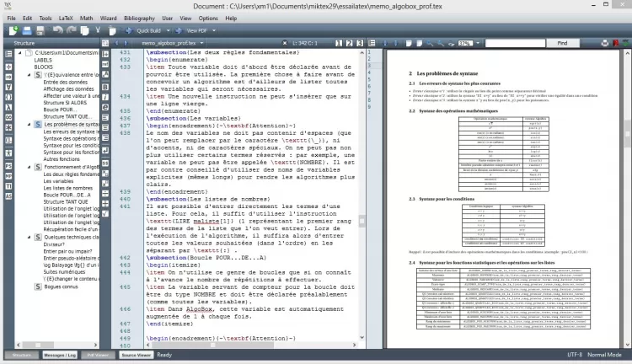This screenshot has width=632, height=364.
Task: Toggle the Messages / Log panel
Action: click(x=60, y=356)
